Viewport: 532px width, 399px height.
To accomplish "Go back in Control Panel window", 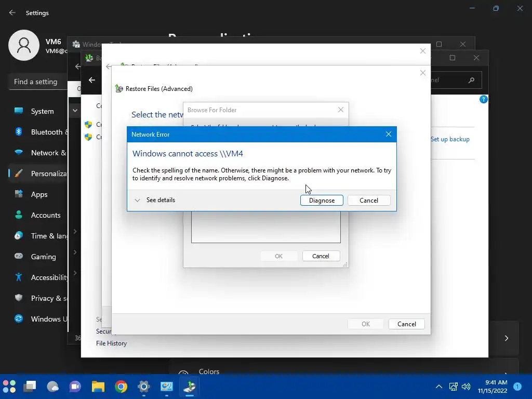I will [91, 79].
